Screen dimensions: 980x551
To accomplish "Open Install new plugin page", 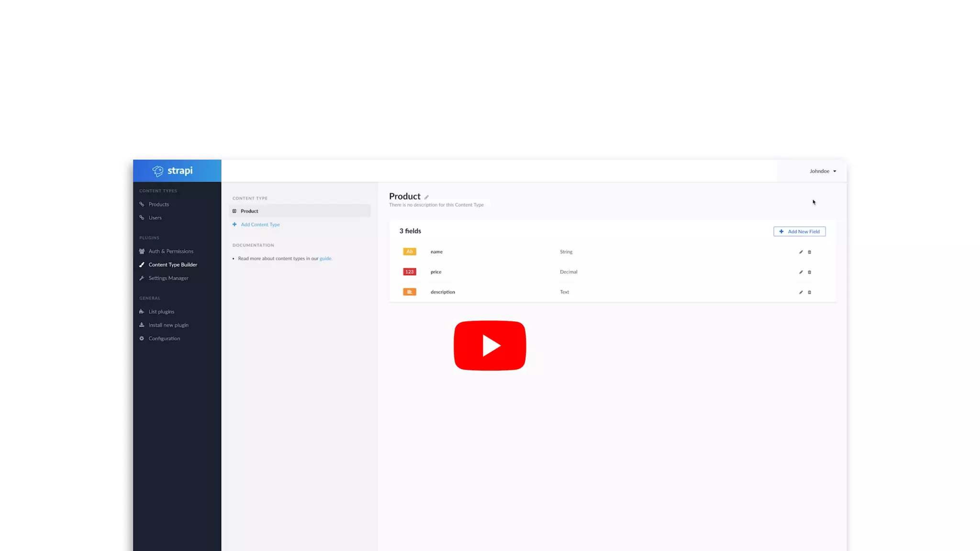I will [168, 325].
